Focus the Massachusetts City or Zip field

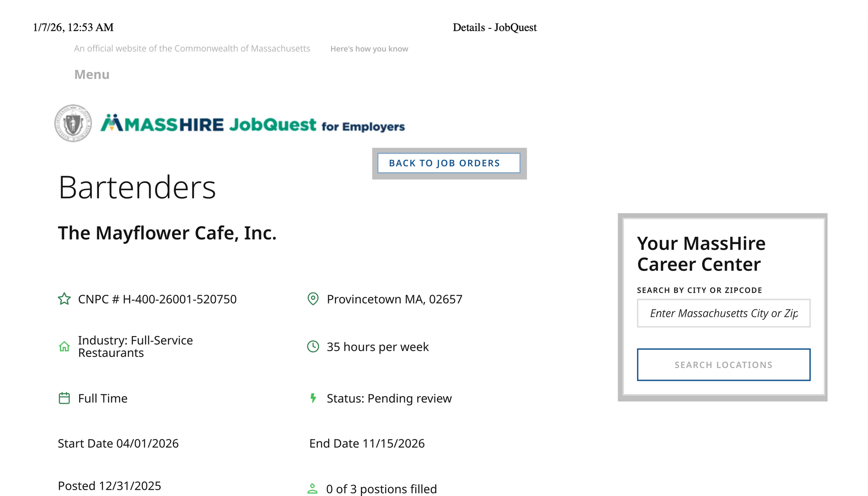tap(723, 313)
